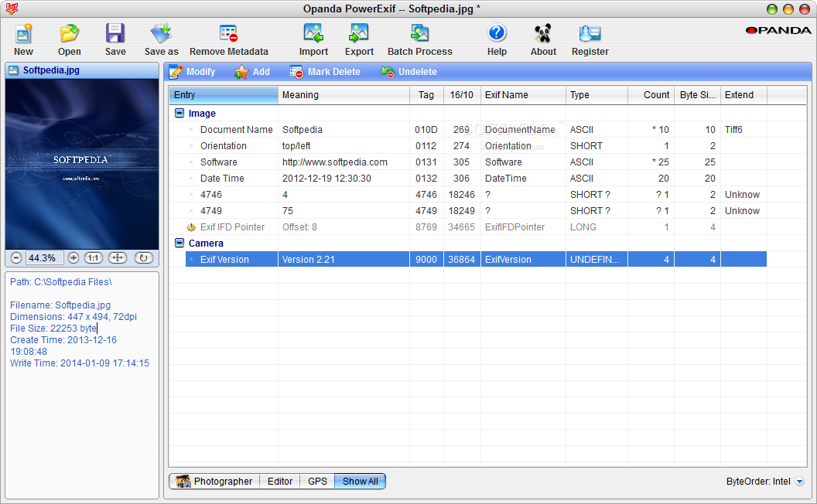Rotate the preview image

(144, 257)
